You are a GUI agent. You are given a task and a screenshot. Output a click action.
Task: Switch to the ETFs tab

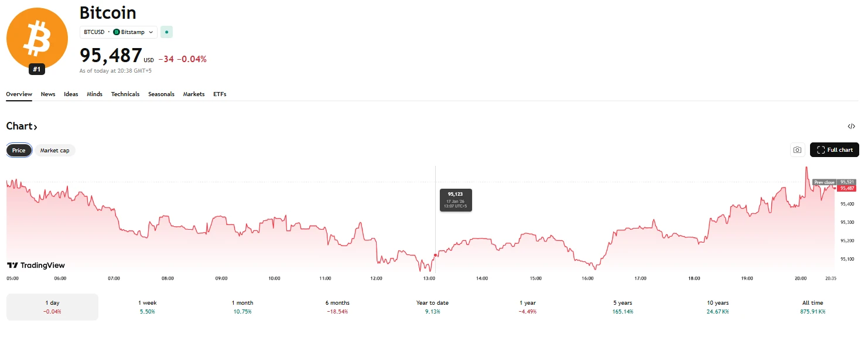pos(220,94)
